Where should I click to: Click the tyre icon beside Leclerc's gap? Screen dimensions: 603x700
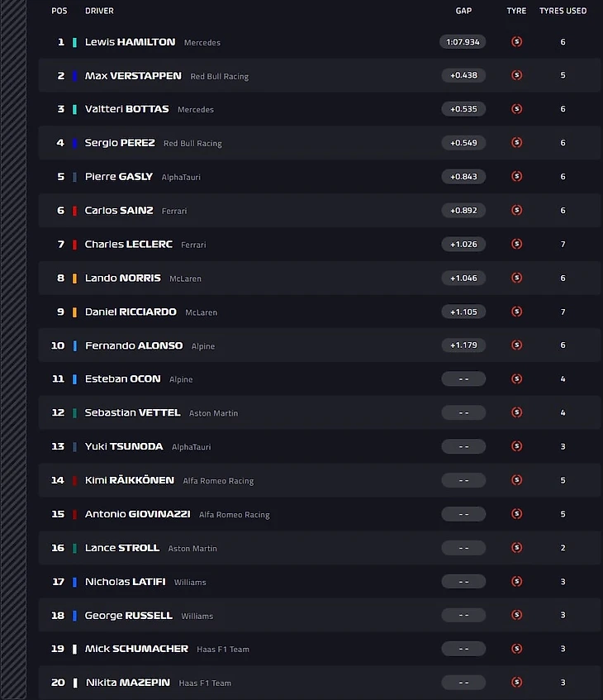pyautogui.click(x=516, y=244)
